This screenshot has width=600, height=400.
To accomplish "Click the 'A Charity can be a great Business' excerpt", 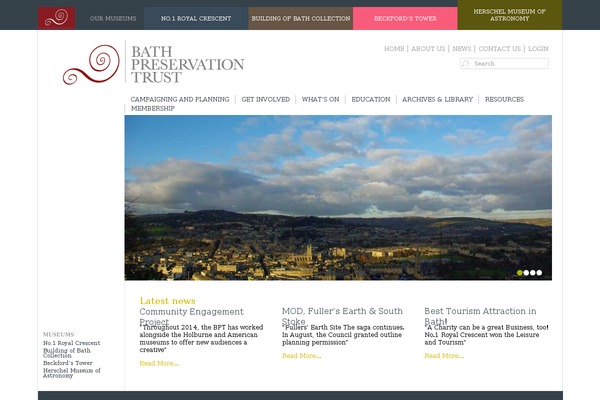I will 486,335.
